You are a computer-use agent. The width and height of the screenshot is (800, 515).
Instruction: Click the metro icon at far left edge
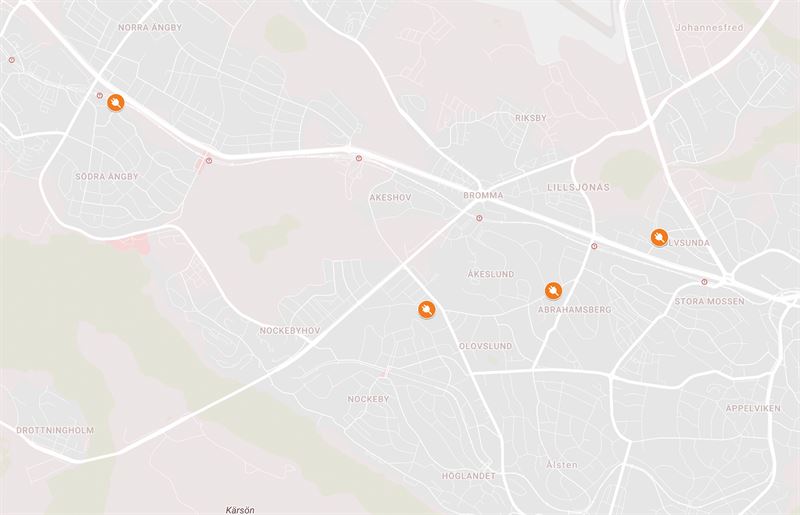12,60
